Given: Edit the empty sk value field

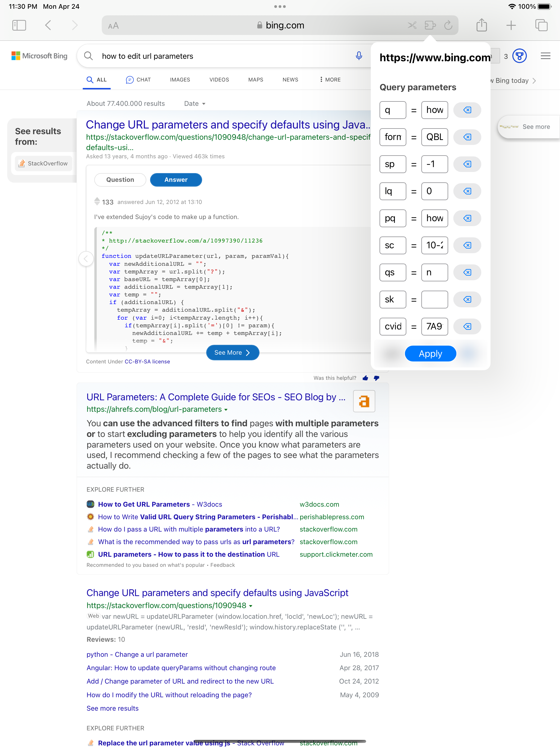Looking at the screenshot, I should [435, 299].
